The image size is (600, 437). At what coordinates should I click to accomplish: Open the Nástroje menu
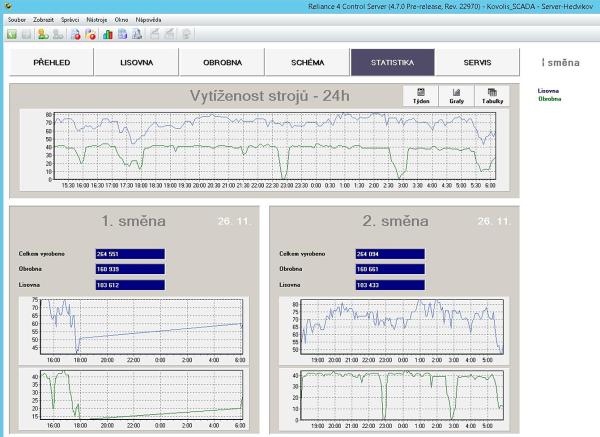point(97,19)
